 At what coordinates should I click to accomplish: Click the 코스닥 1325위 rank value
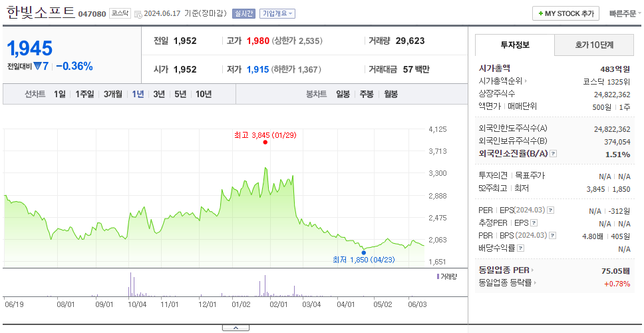pyautogui.click(x=607, y=81)
